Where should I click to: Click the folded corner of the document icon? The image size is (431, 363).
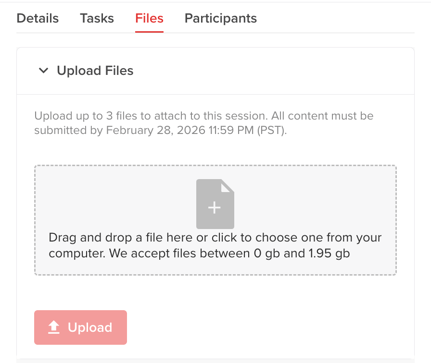[227, 186]
